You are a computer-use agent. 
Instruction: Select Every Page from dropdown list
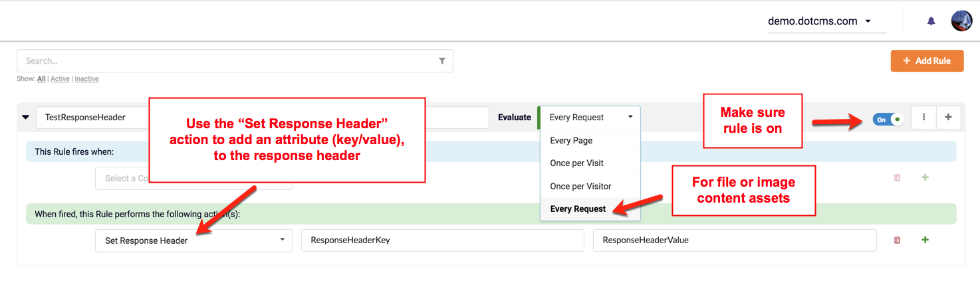571,141
